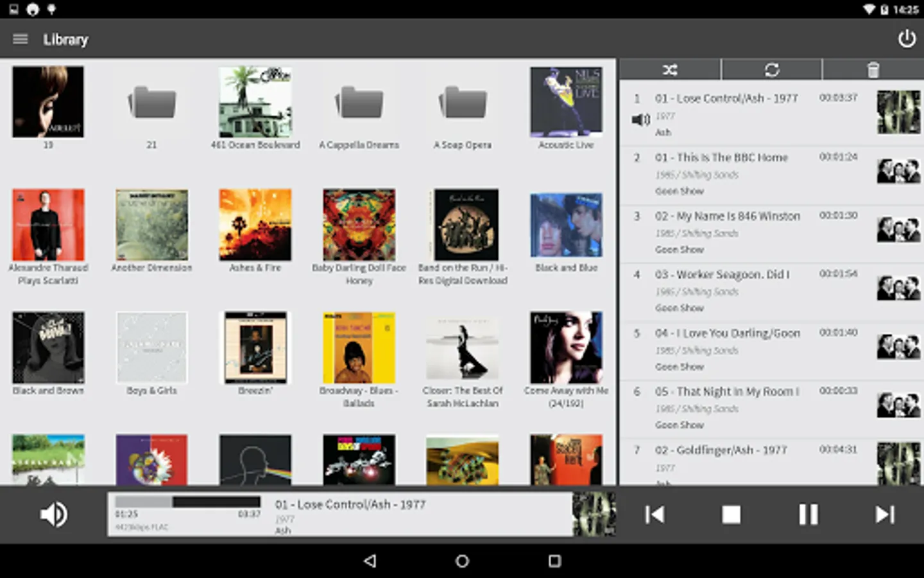Open Baby Darling Doll Face Honey album
This screenshot has height=578, width=924.
tap(359, 225)
